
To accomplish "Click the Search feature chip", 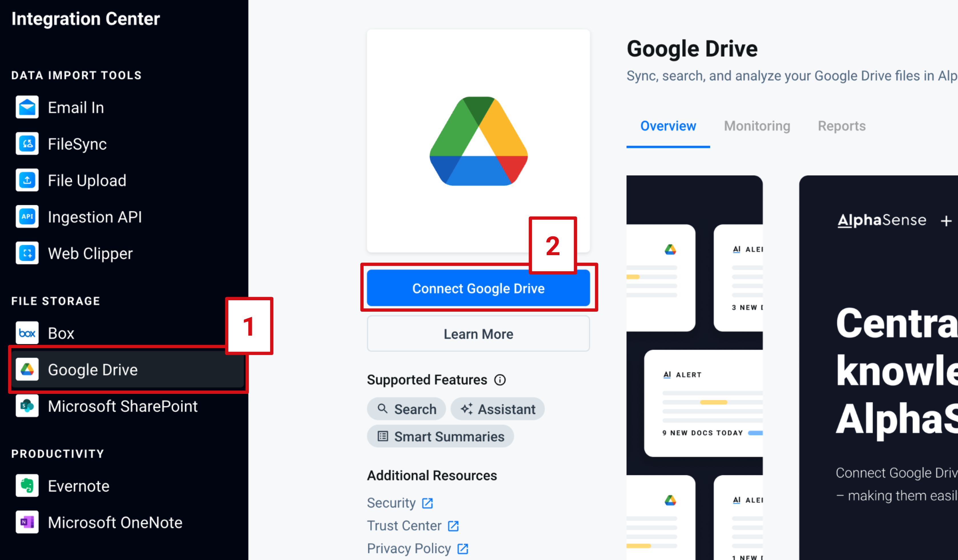I will click(406, 409).
